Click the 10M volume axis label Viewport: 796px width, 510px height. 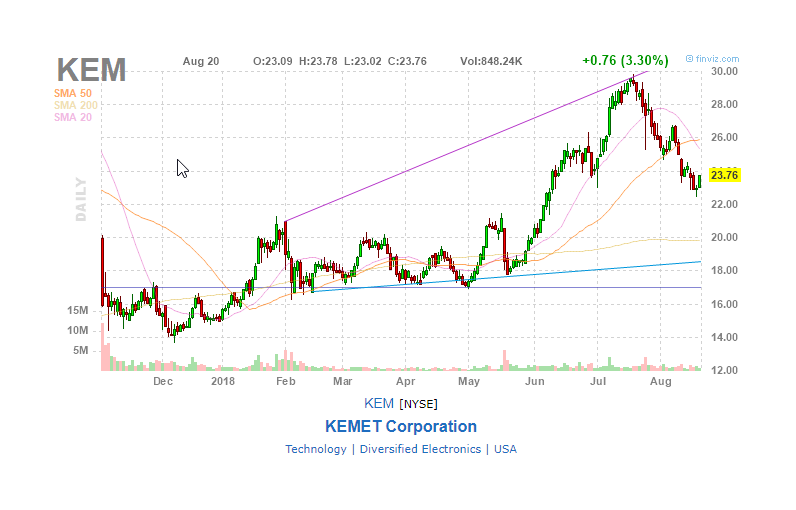[78, 330]
